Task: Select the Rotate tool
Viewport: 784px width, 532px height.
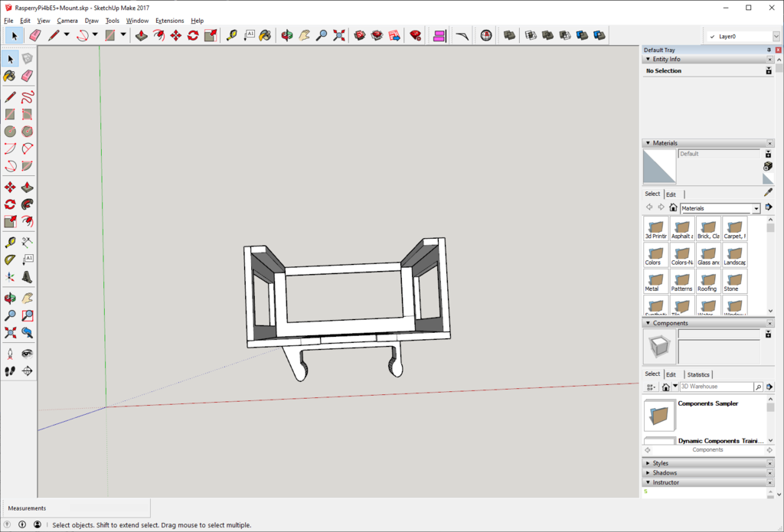Action: (x=11, y=202)
